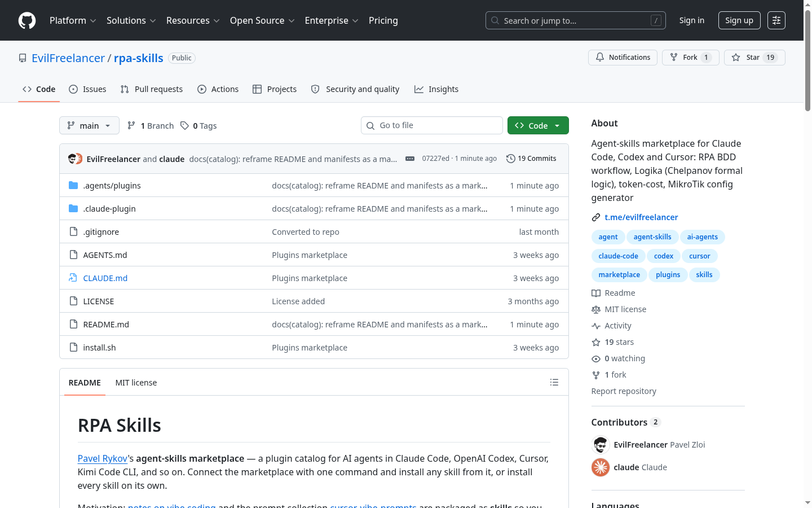Click the commit details ellipsis icon

point(410,159)
